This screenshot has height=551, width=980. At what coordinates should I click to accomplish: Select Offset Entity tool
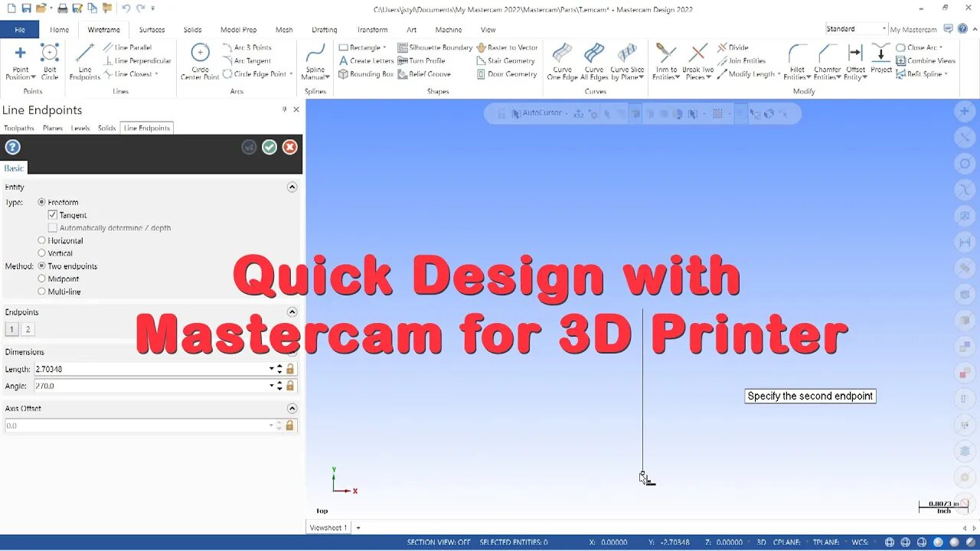click(x=855, y=61)
